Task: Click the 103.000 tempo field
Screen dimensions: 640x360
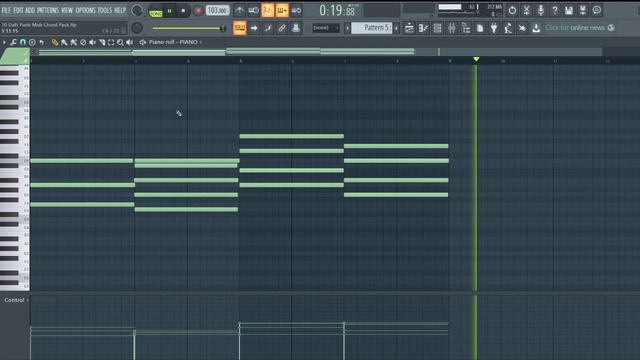Action: [x=217, y=11]
